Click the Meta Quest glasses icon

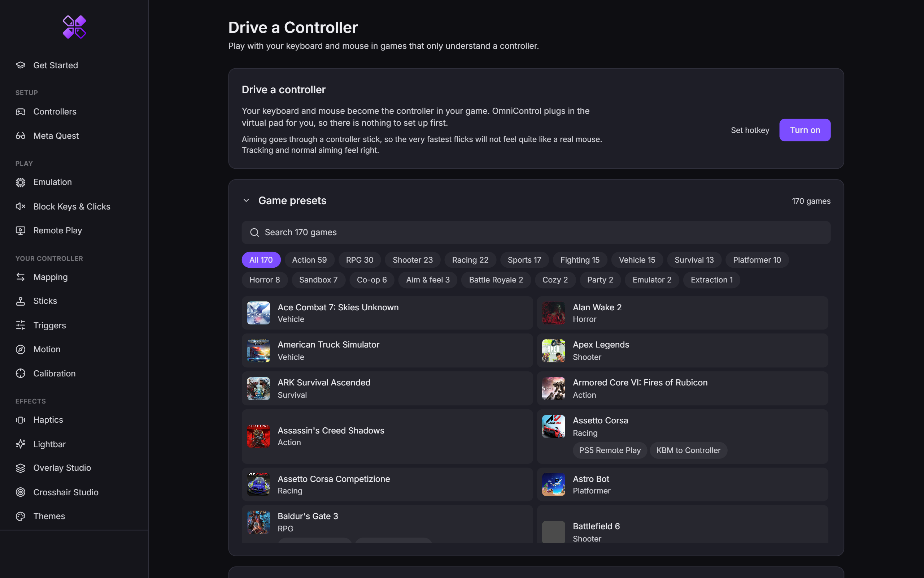point(21,136)
